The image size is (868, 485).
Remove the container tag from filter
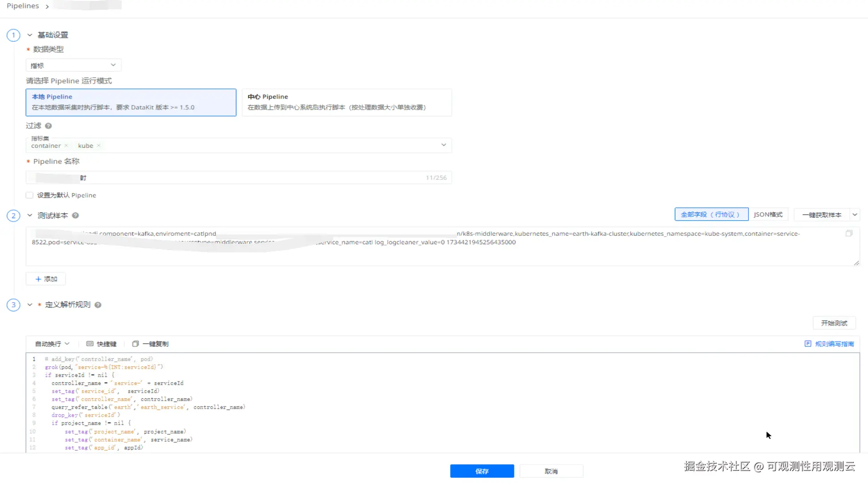[66, 146]
